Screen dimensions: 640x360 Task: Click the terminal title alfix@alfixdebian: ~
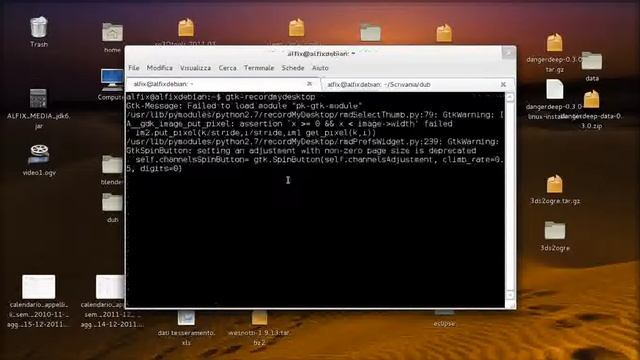321,53
